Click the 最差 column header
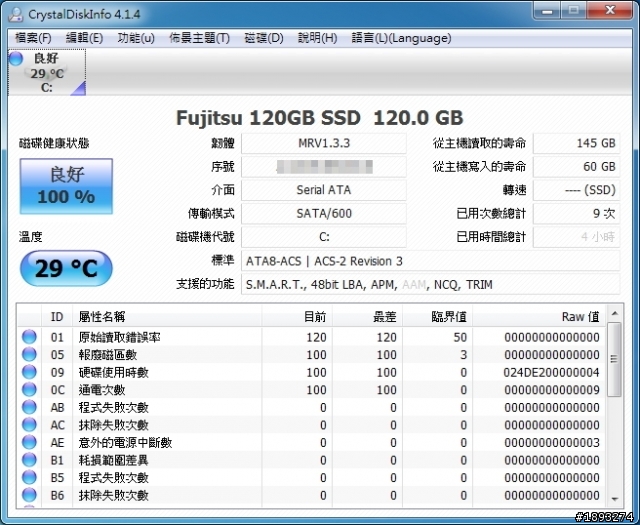The height and width of the screenshot is (525, 640). pyautogui.click(x=367, y=316)
